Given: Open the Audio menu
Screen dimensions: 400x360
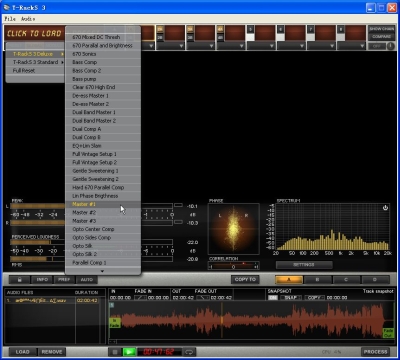Looking at the screenshot, I should tap(28, 19).
